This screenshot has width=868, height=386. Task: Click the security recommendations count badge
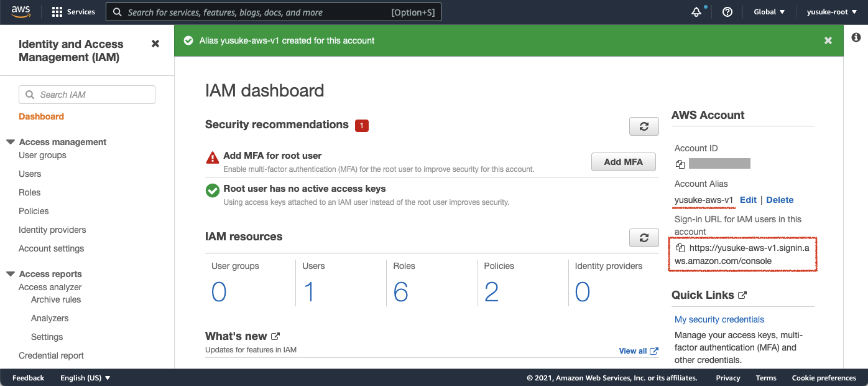[x=362, y=126]
